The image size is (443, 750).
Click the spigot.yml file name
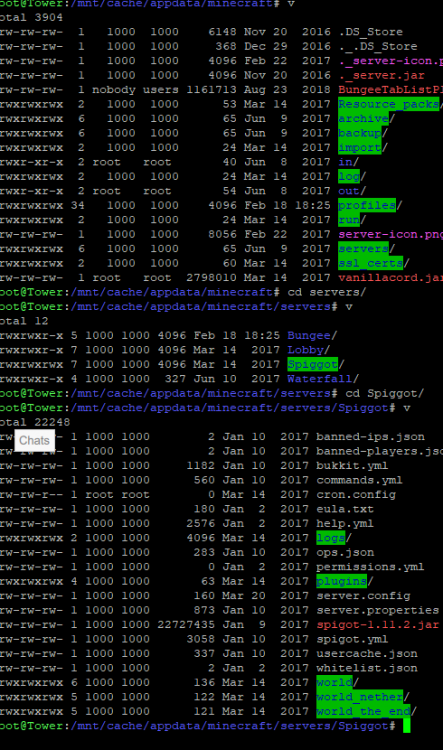point(352,639)
